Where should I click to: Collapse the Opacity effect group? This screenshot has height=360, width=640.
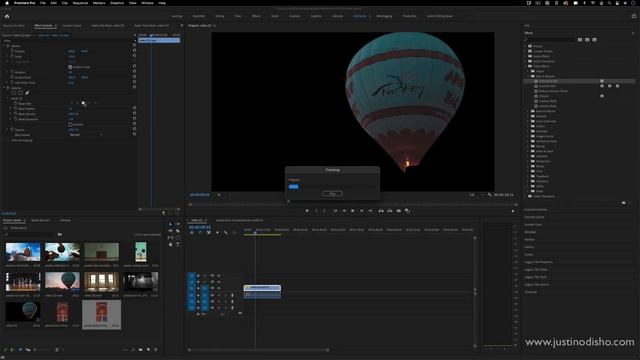click(x=4, y=88)
